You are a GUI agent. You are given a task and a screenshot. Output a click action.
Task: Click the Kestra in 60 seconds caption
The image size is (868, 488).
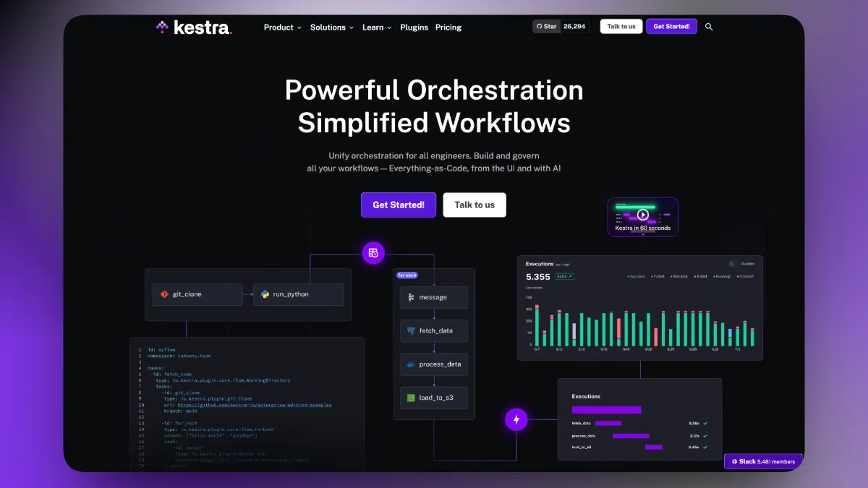click(643, 228)
